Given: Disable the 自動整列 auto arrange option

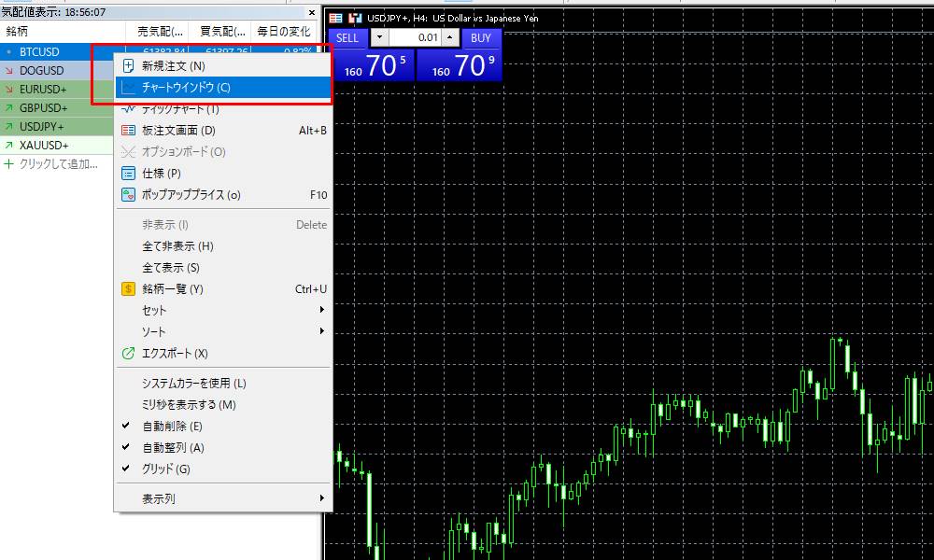Looking at the screenshot, I should click(x=126, y=446).
